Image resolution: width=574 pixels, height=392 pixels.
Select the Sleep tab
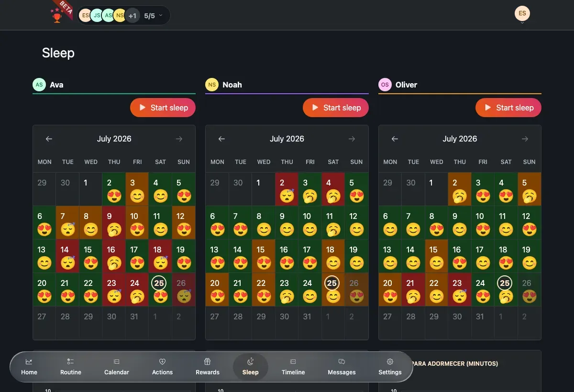[250, 367]
